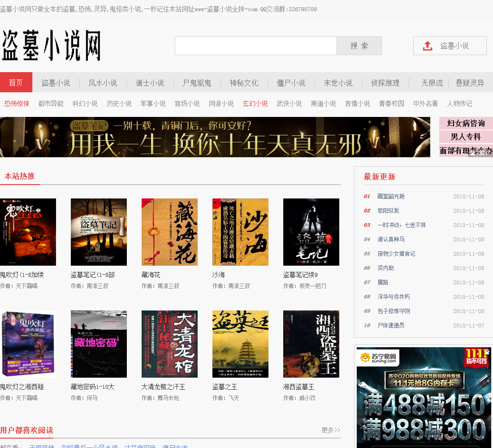This screenshot has height=448, width=493.
Task: Open the 悬疑灵异 category tab
Action: 470,83
